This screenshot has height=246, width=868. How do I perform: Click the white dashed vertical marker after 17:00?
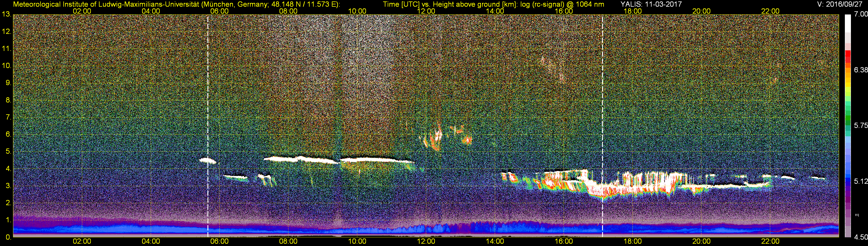tap(602, 126)
